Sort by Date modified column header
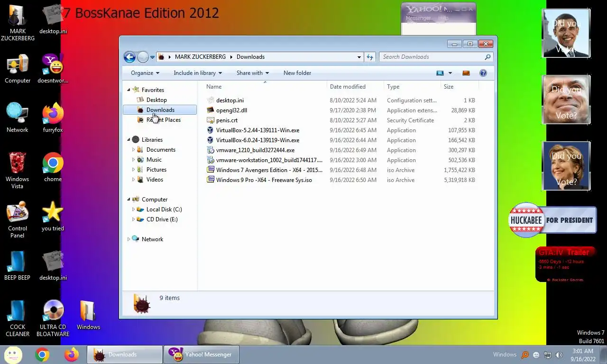 pyautogui.click(x=355, y=87)
